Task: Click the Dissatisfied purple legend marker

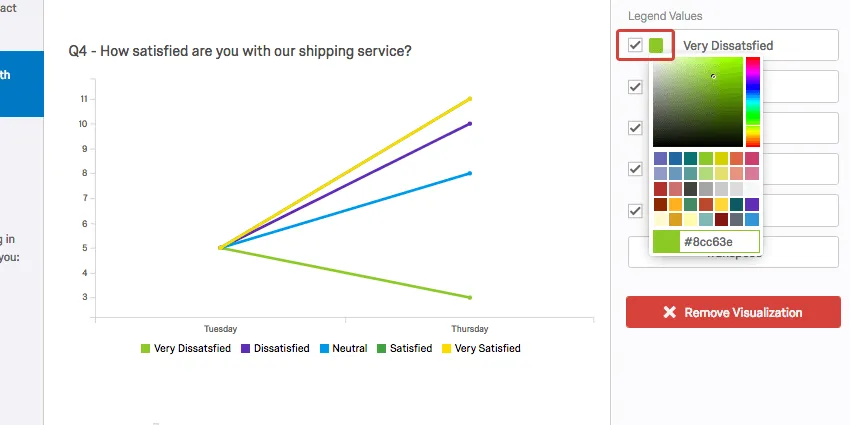Action: coord(245,349)
